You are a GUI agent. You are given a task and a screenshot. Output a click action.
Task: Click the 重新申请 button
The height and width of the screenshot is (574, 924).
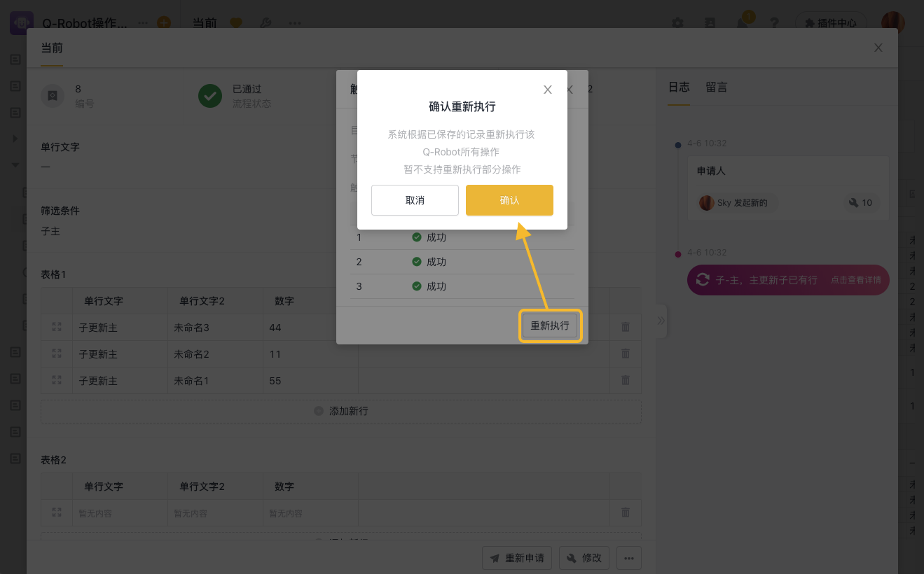click(x=517, y=558)
